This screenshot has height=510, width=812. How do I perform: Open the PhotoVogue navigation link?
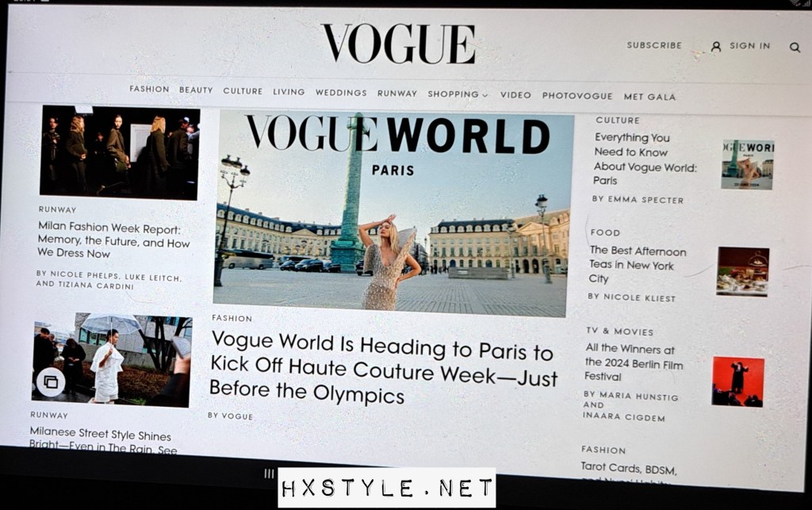click(577, 96)
